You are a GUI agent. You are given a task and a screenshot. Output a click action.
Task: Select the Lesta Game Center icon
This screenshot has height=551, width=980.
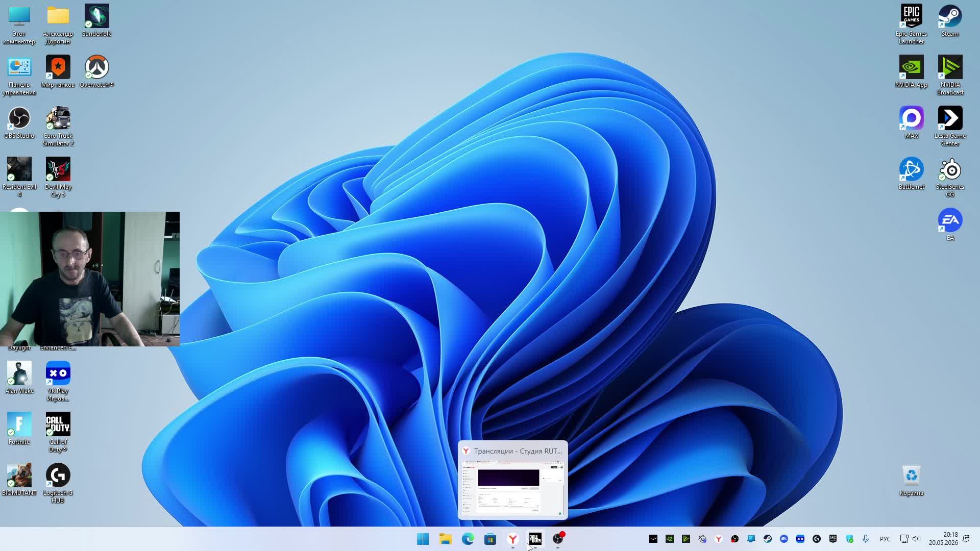pos(950,126)
